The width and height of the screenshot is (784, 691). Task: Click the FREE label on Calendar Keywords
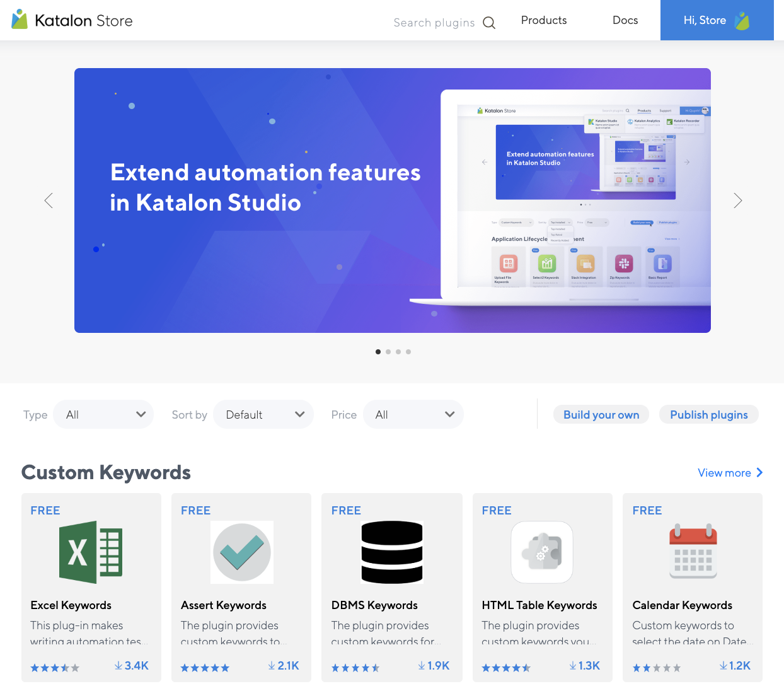point(647,511)
